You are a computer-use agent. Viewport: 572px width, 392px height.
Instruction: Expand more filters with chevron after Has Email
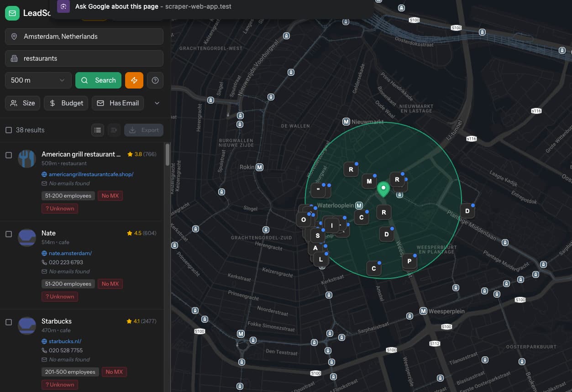(x=157, y=103)
